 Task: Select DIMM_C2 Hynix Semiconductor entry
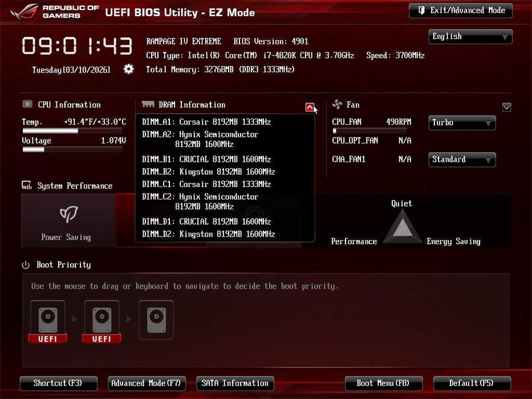tap(200, 202)
